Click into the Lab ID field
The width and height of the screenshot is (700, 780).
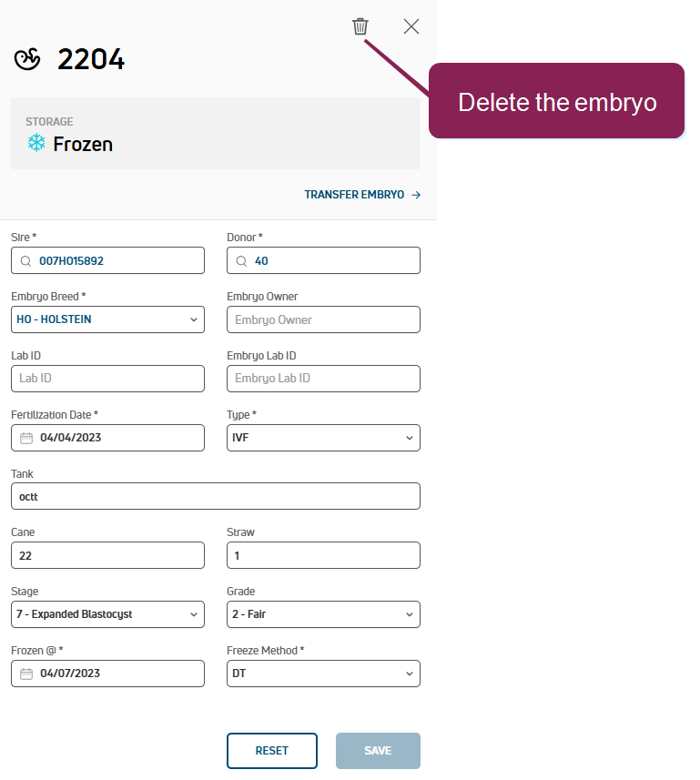pyautogui.click(x=107, y=379)
